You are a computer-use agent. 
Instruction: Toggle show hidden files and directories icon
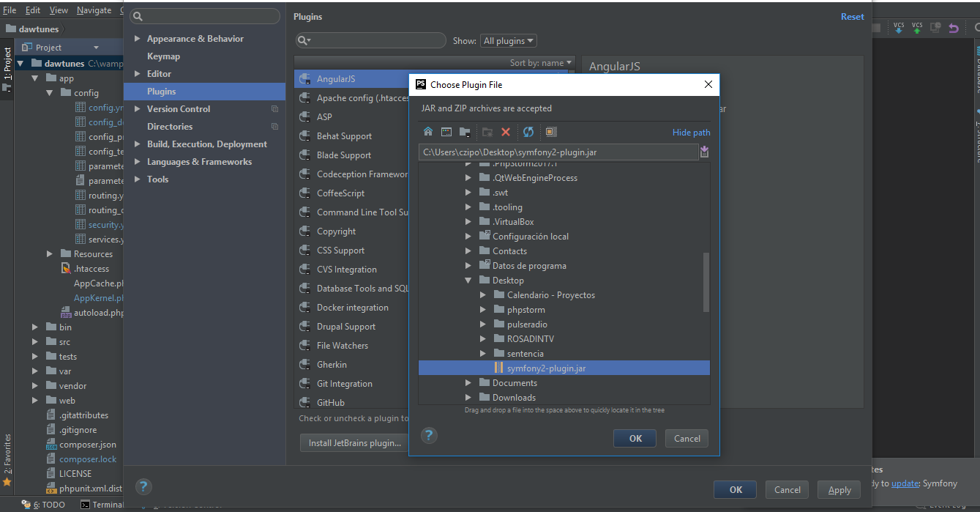point(551,132)
